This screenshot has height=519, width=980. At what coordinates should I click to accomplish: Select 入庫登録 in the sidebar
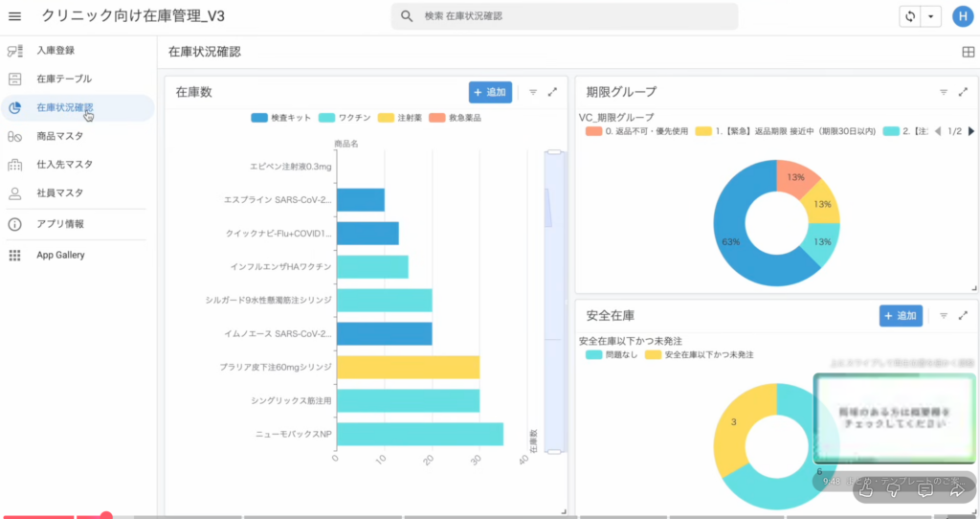[x=56, y=50]
